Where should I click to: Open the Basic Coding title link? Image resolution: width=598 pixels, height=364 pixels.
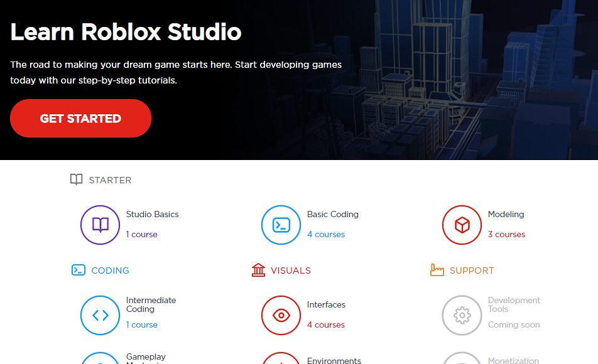(x=332, y=214)
